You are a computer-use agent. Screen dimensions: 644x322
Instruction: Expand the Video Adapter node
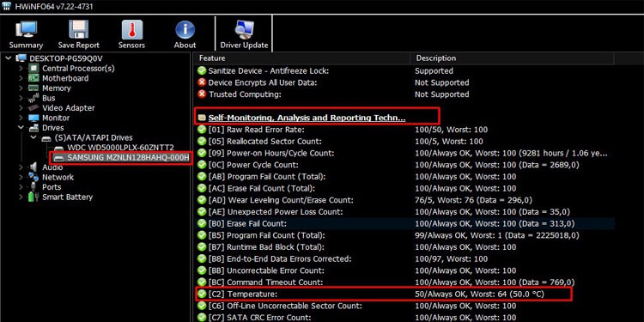(21, 108)
